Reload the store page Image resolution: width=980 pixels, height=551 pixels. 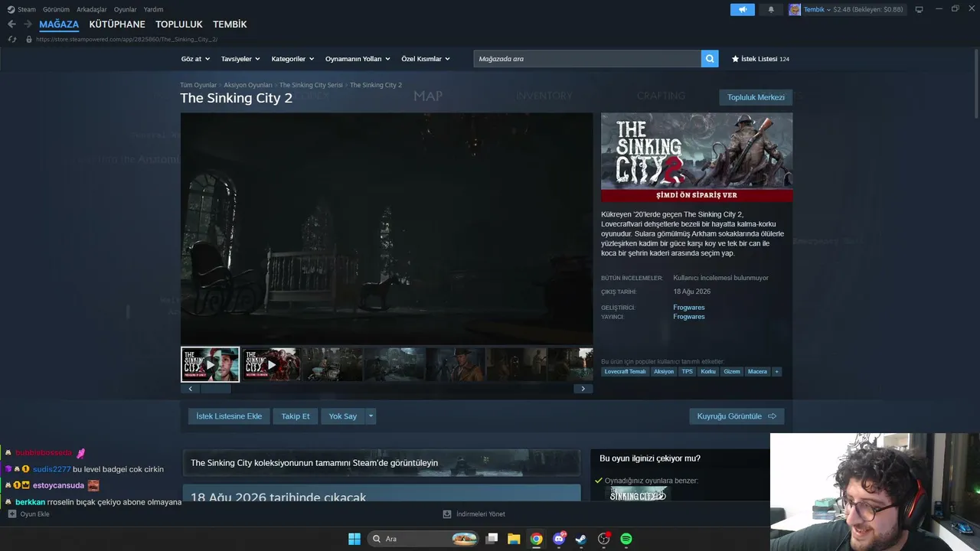tap(12, 39)
